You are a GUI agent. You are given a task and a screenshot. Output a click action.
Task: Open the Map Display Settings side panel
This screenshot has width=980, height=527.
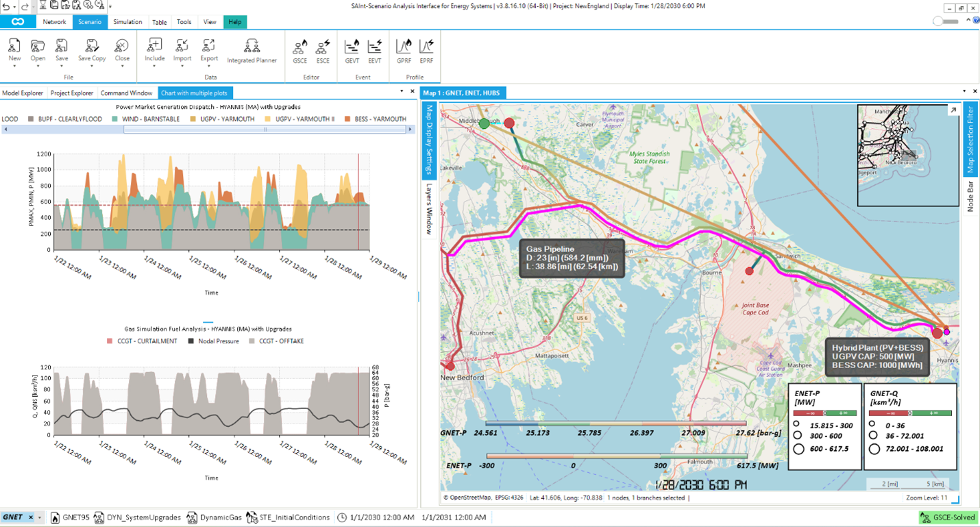[428, 139]
